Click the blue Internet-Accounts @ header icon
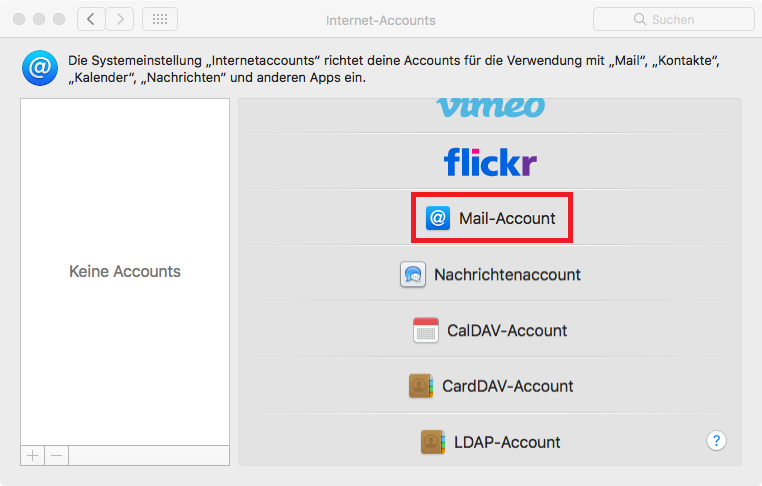Image resolution: width=762 pixels, height=486 pixels. tap(39, 69)
